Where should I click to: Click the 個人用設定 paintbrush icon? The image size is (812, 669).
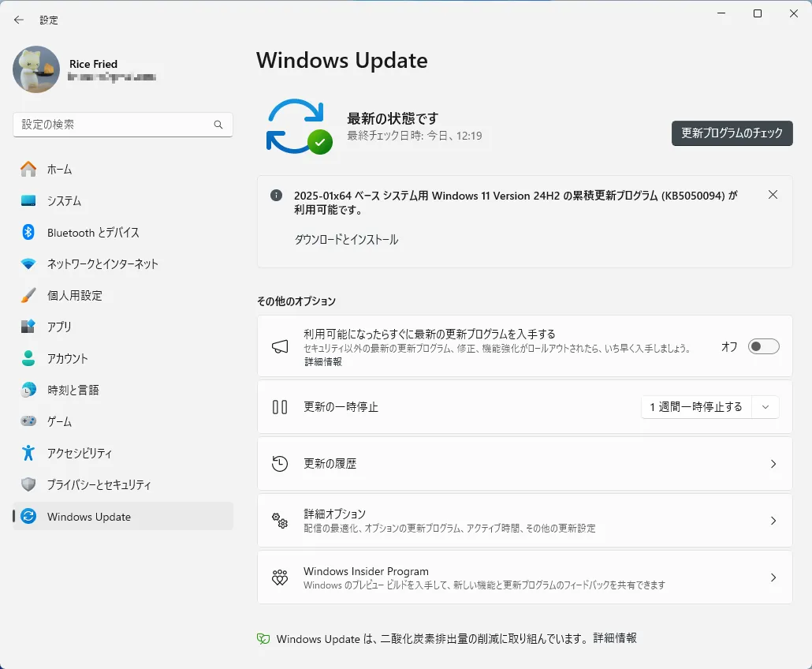(28, 295)
